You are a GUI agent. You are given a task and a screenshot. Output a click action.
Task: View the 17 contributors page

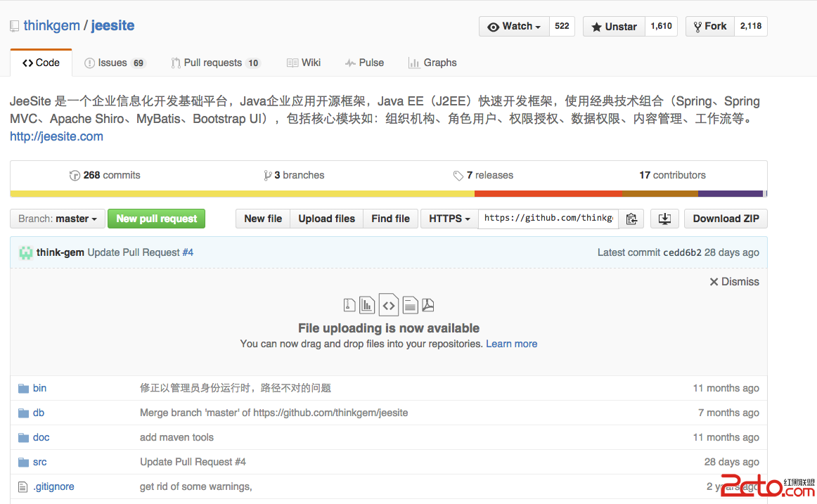673,176
